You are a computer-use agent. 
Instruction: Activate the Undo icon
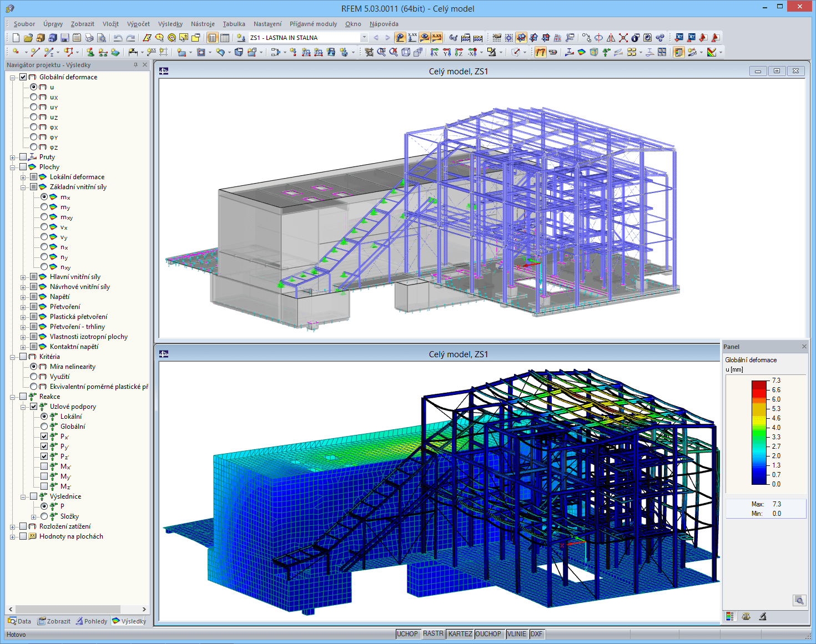click(x=118, y=37)
